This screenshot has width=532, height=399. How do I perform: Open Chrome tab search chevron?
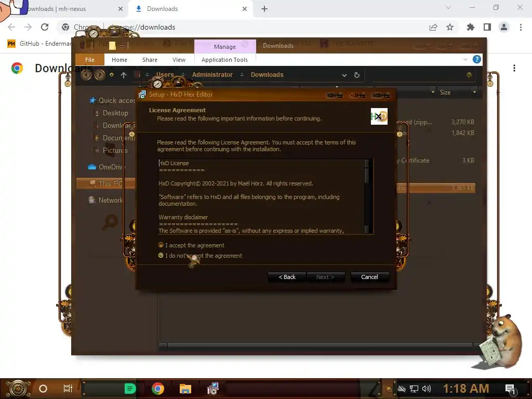[x=448, y=7]
